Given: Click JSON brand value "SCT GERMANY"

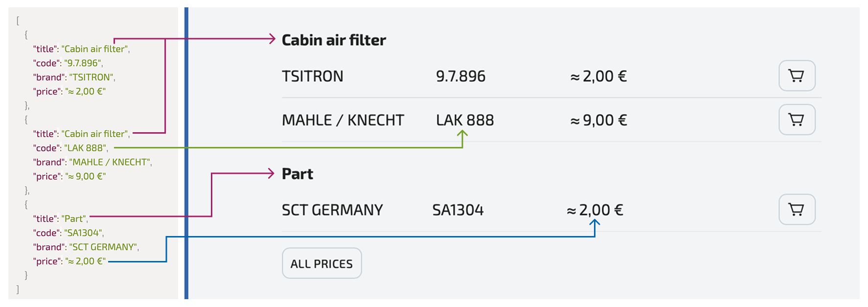Looking at the screenshot, I should point(104,247).
